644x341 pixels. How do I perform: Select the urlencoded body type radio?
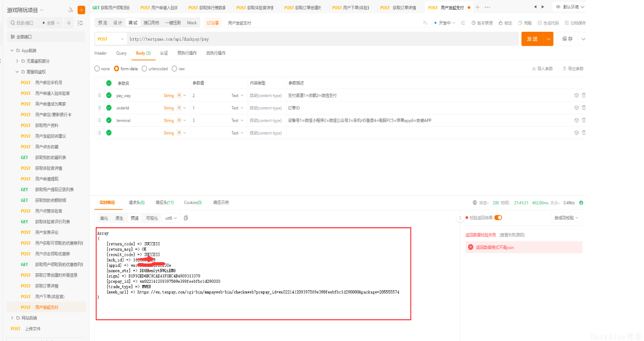[144, 69]
